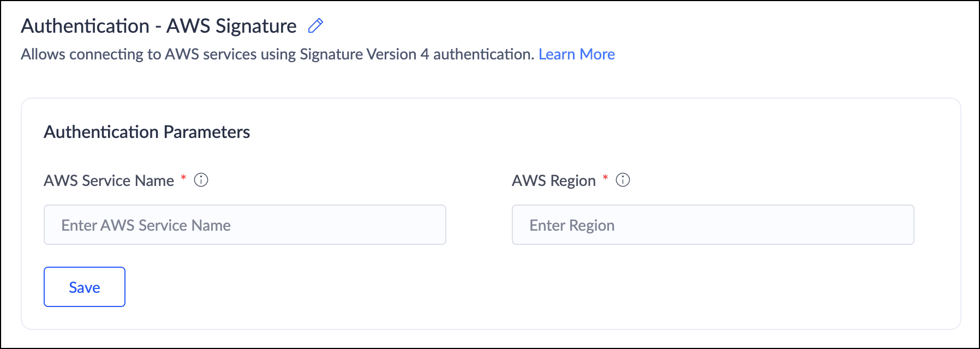This screenshot has width=980, height=349.
Task: Click the AWS Service Name label
Action: [x=109, y=180]
